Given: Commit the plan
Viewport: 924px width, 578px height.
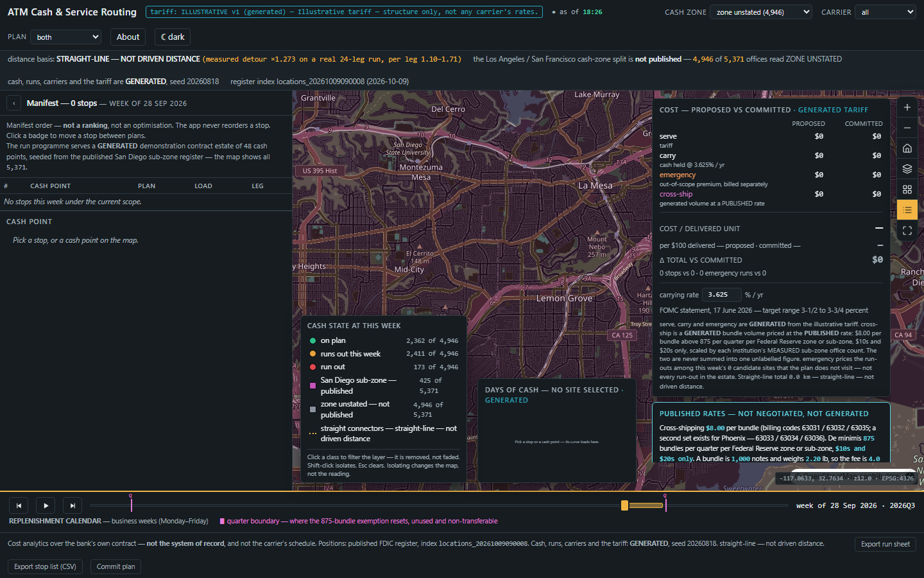Looking at the screenshot, I should pyautogui.click(x=116, y=566).
